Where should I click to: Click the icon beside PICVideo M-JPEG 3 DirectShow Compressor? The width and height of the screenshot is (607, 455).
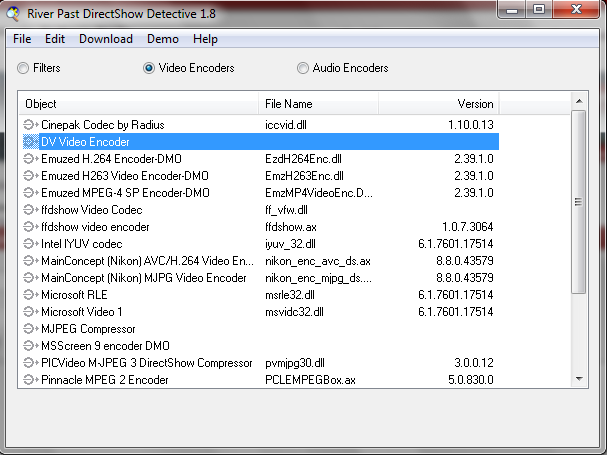click(x=31, y=363)
